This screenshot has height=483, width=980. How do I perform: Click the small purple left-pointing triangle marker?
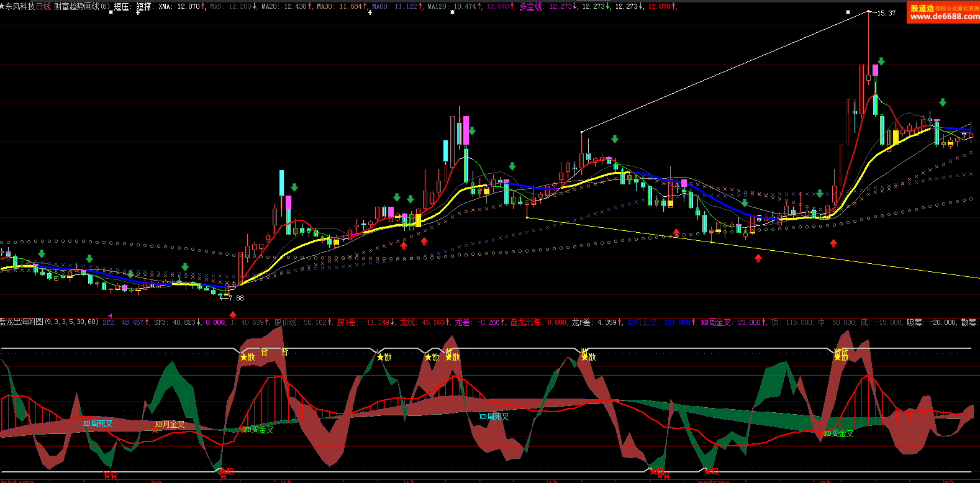(110, 316)
